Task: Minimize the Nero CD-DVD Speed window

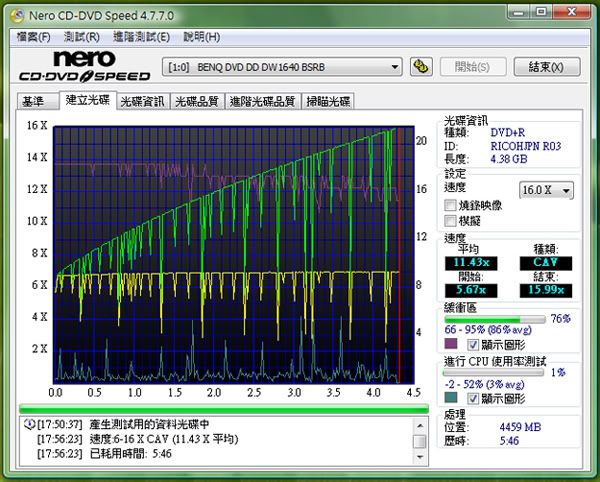Action: click(x=519, y=13)
